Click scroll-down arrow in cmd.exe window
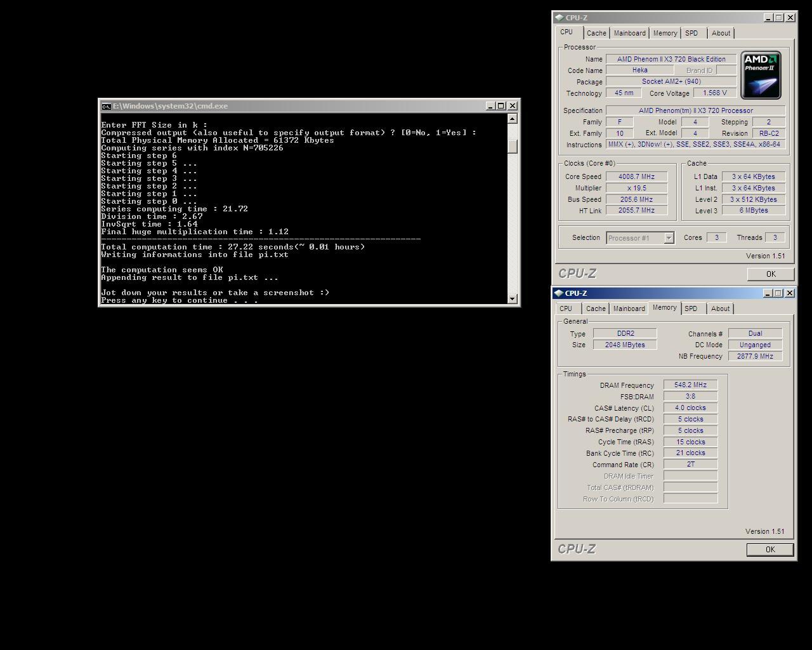This screenshot has width=812, height=650. tap(513, 298)
